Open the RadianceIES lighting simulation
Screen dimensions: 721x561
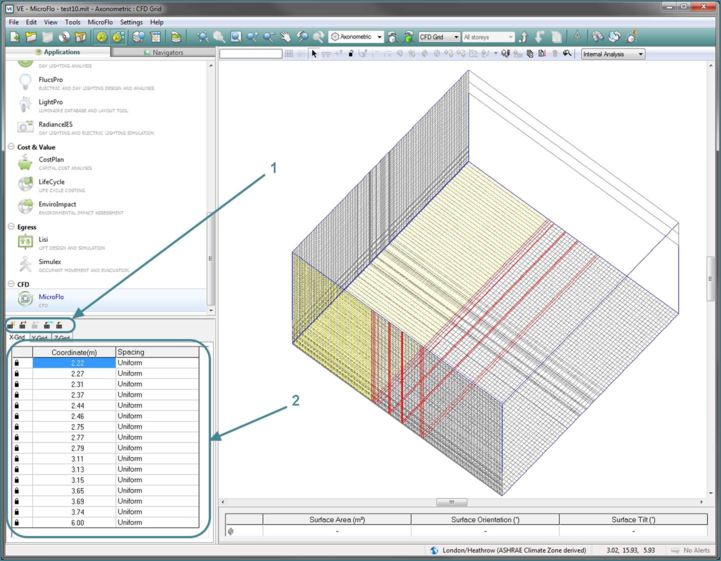[55, 125]
